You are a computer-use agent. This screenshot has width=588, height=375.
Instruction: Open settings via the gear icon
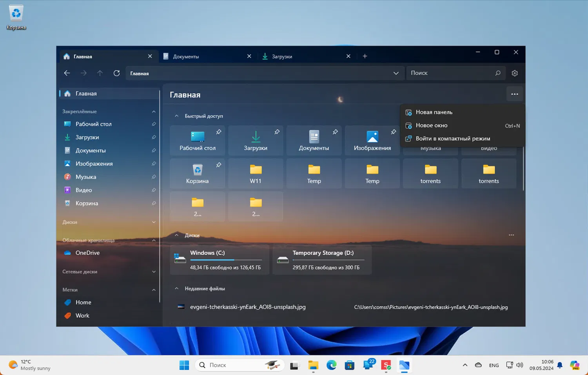tap(515, 73)
